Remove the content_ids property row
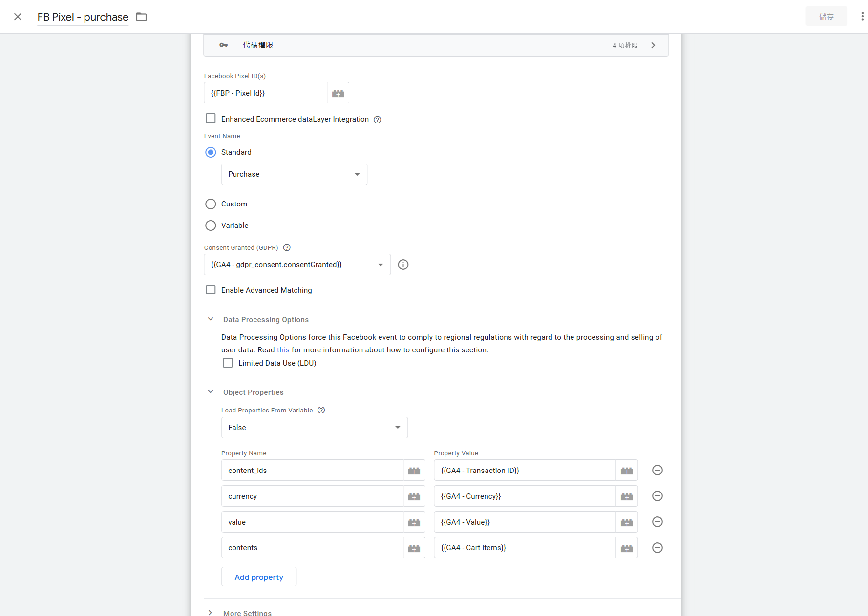The height and width of the screenshot is (616, 868). point(657,470)
